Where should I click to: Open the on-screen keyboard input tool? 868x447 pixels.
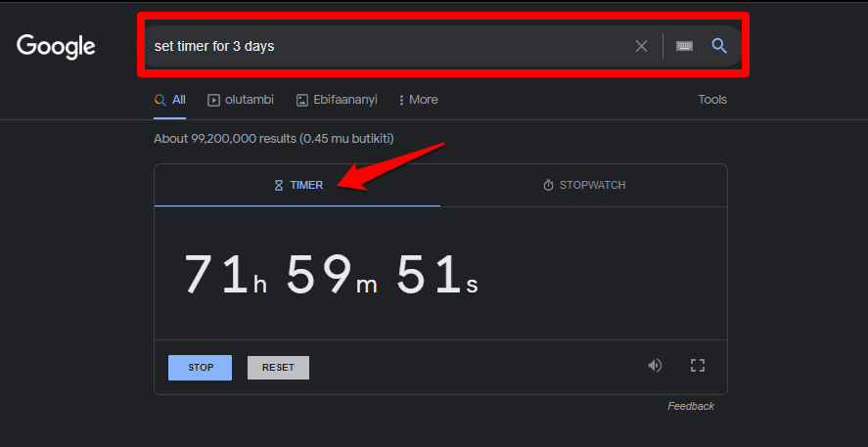(684, 46)
